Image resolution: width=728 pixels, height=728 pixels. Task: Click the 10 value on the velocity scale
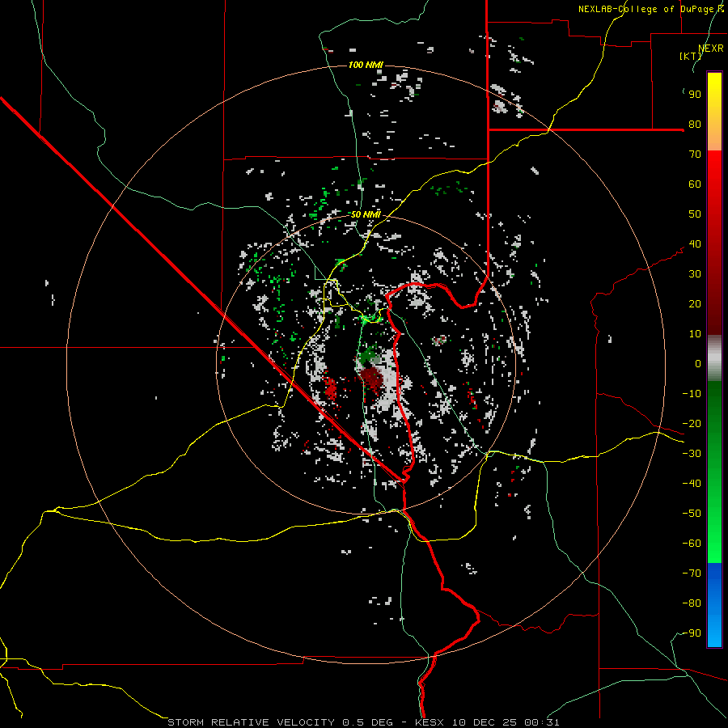coord(695,334)
